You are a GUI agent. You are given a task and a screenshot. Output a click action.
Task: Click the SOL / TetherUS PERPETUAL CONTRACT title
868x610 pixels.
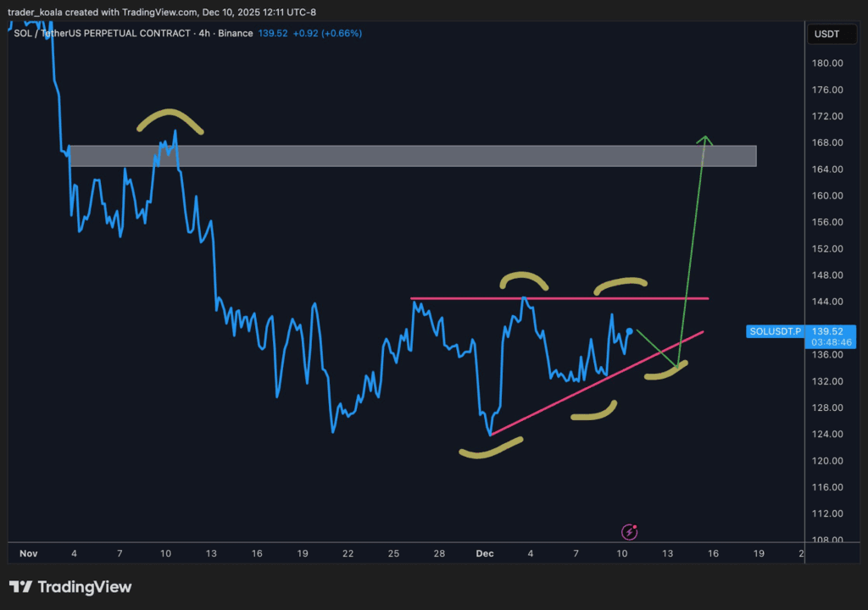(x=103, y=33)
